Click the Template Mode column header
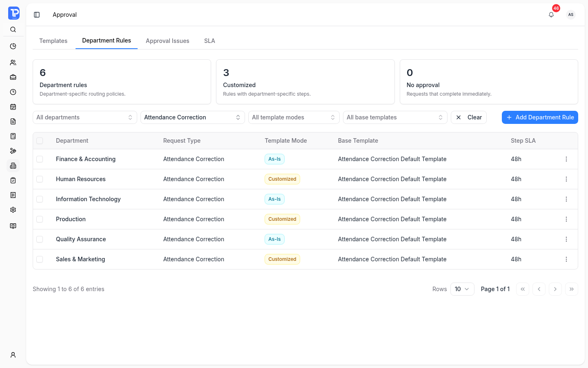The width and height of the screenshot is (588, 368). pyautogui.click(x=286, y=141)
